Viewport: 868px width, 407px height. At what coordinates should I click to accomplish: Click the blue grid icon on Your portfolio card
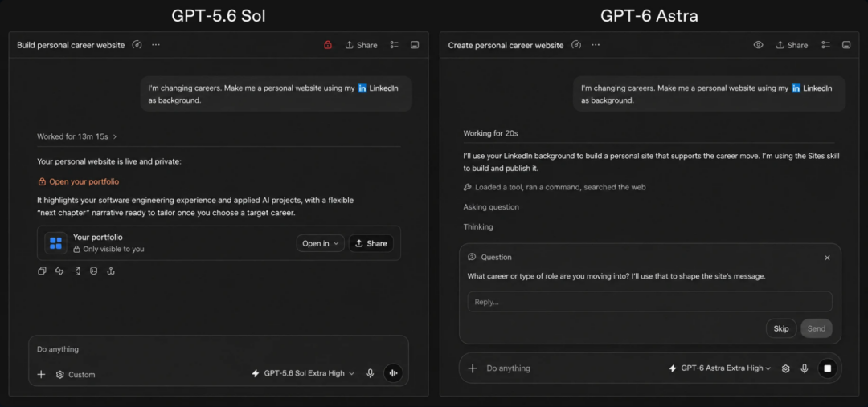click(x=56, y=243)
